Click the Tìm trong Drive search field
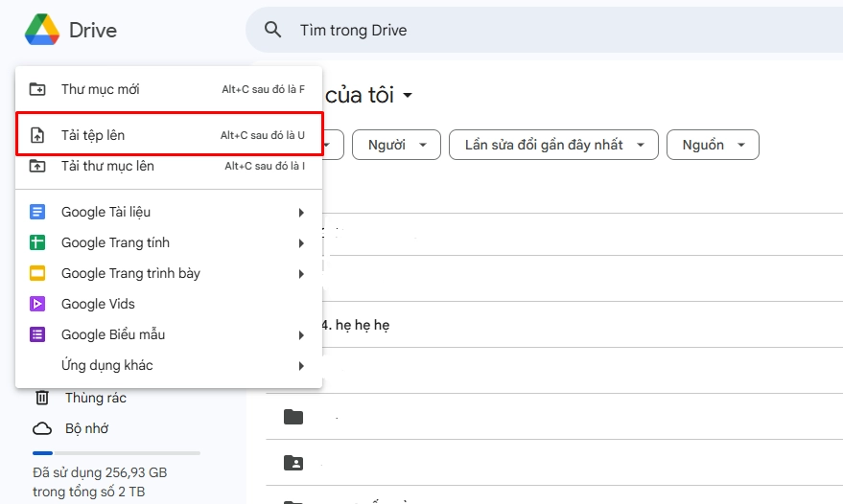The image size is (843, 504). click(544, 30)
